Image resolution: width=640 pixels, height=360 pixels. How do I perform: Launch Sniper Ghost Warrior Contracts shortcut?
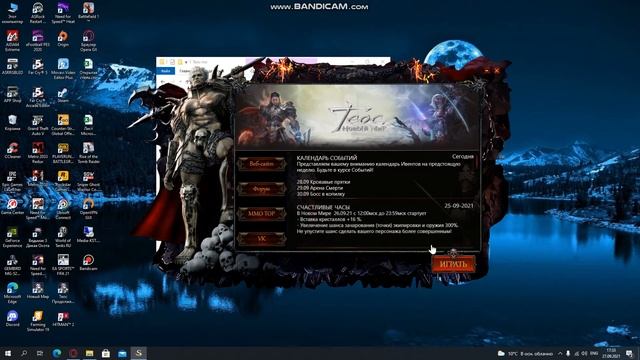[x=88, y=181]
